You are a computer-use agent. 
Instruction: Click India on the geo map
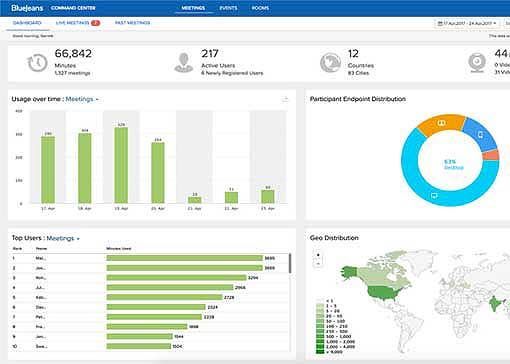495,304
